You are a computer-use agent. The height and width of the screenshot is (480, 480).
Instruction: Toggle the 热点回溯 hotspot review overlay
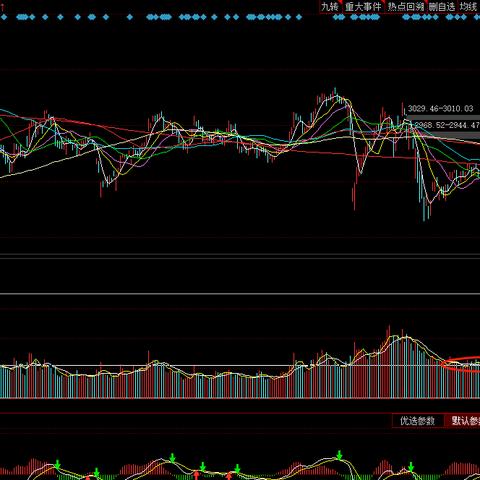pyautogui.click(x=405, y=7)
